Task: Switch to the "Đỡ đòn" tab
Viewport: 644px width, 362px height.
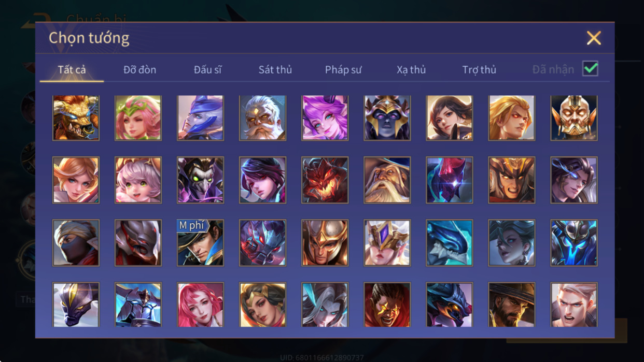Action: (x=140, y=69)
